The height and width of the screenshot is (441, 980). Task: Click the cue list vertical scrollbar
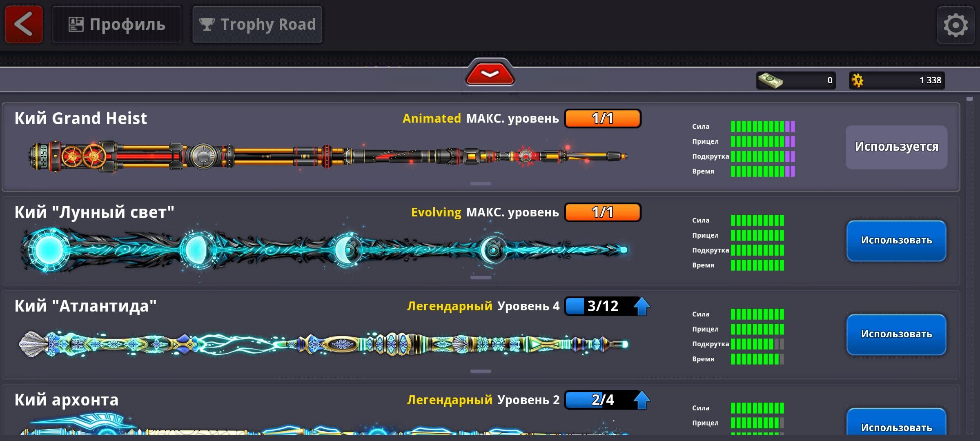click(x=970, y=265)
